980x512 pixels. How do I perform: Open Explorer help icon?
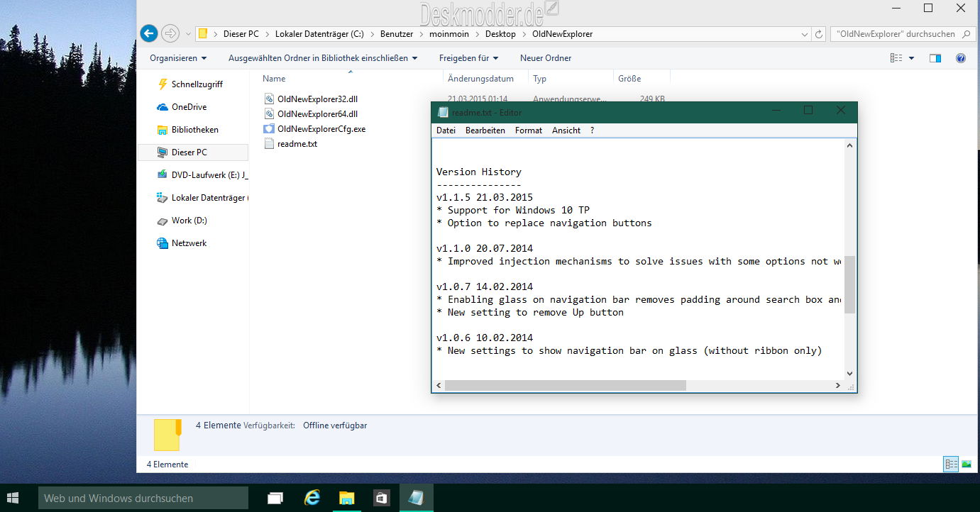click(961, 58)
